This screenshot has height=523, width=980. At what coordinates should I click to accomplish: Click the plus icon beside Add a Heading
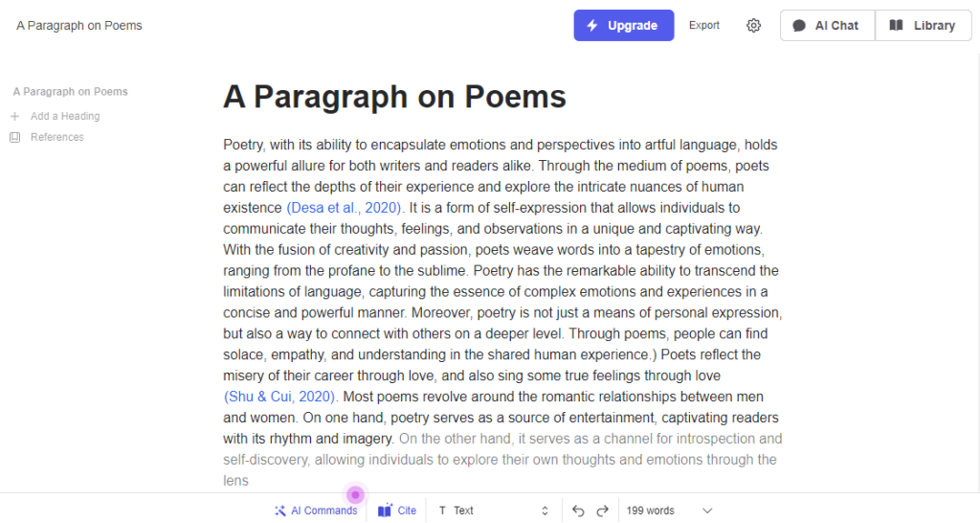[14, 116]
